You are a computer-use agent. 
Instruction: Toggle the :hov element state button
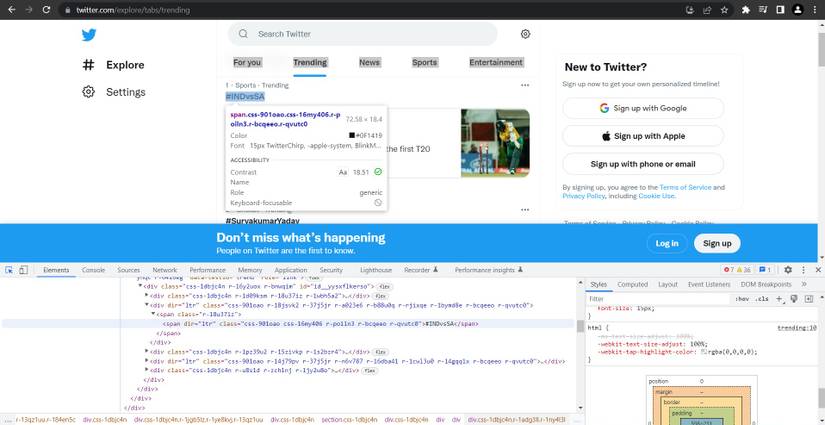[x=742, y=299]
